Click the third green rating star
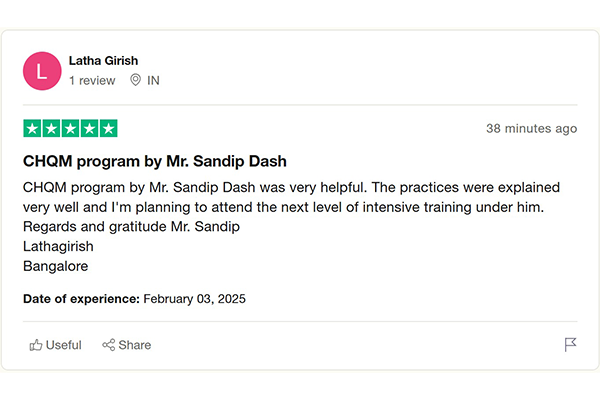Screen dimensions: 600x400 pos(70,128)
